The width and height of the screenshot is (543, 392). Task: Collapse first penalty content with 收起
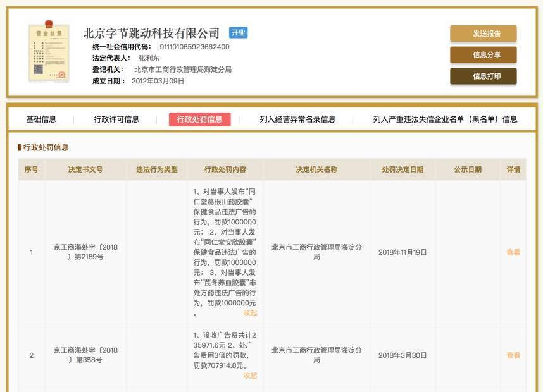250,313
